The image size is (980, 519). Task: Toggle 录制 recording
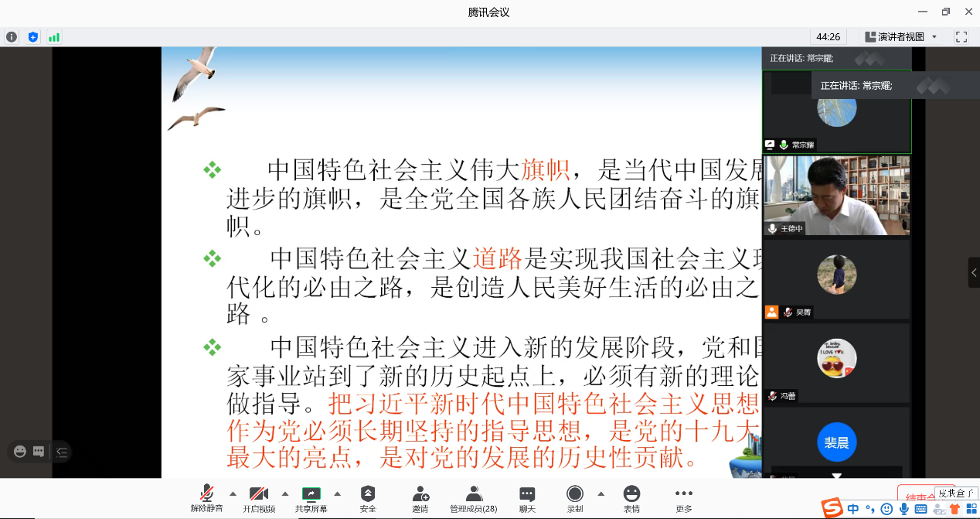pyautogui.click(x=575, y=499)
